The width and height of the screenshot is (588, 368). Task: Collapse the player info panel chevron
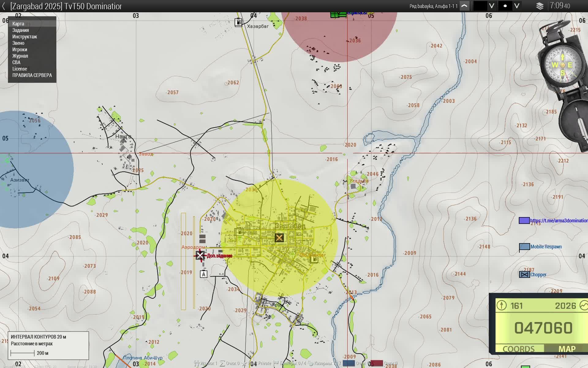point(464,6)
